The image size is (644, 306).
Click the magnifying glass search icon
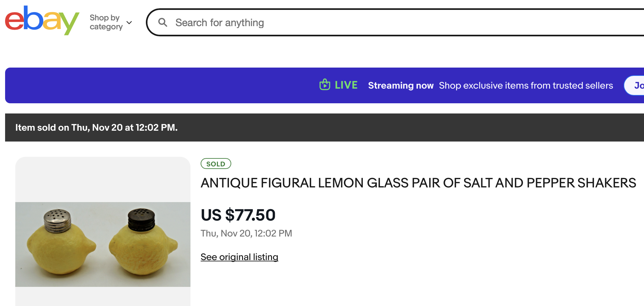pyautogui.click(x=163, y=22)
